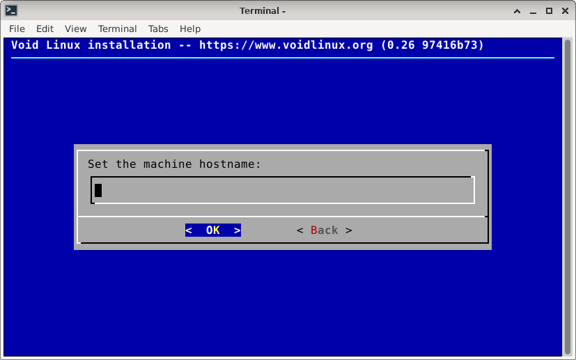The width and height of the screenshot is (576, 360).
Task: Click the "Terminal -" window title
Action: click(263, 11)
